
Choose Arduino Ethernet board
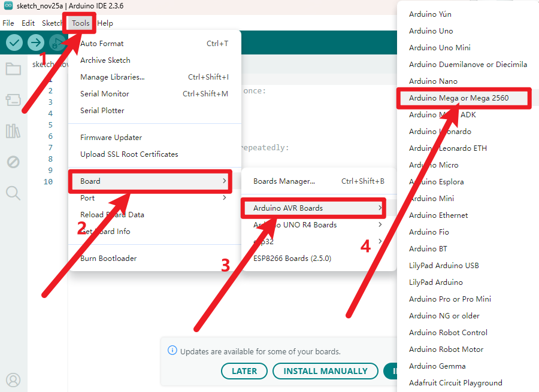[x=468, y=215]
